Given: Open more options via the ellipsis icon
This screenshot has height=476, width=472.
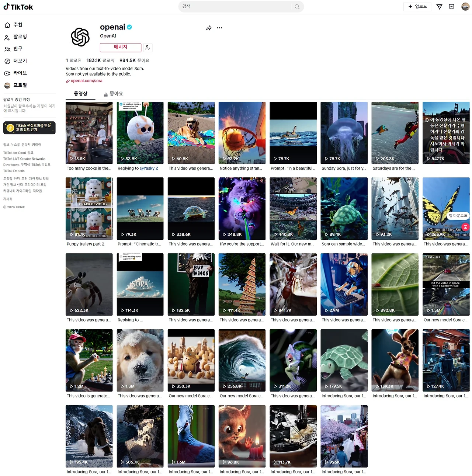Looking at the screenshot, I should coord(219,28).
